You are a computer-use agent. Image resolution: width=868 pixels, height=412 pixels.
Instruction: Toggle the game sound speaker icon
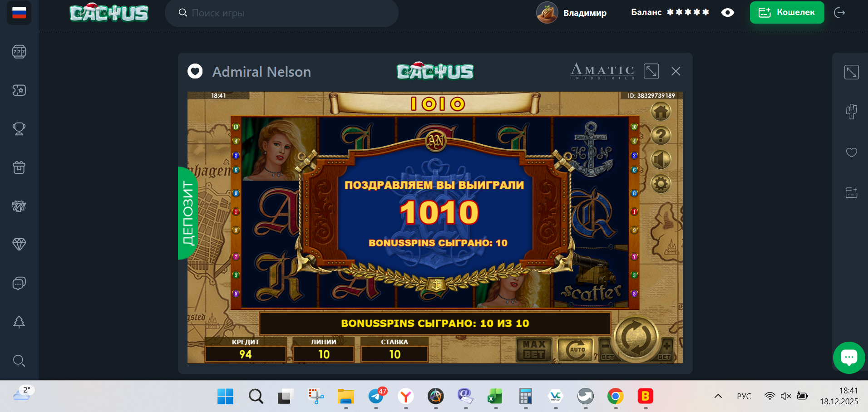(x=661, y=160)
